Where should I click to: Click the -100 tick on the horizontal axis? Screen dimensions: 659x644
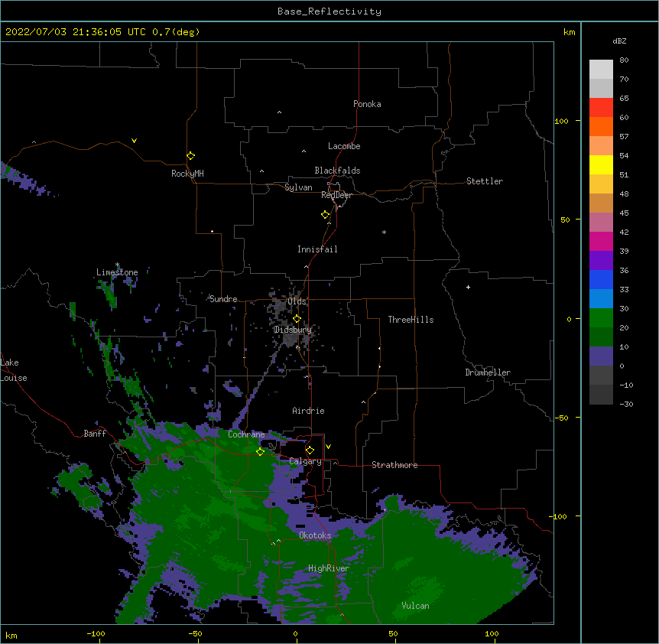pyautogui.click(x=96, y=633)
